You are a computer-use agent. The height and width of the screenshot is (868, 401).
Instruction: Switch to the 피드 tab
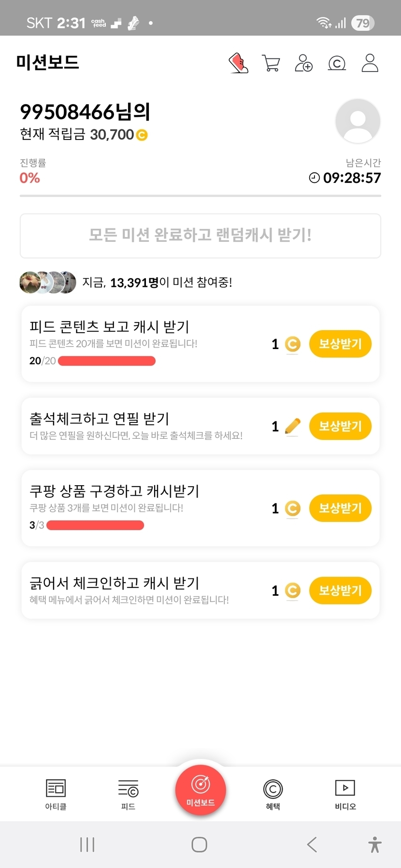[x=128, y=794]
